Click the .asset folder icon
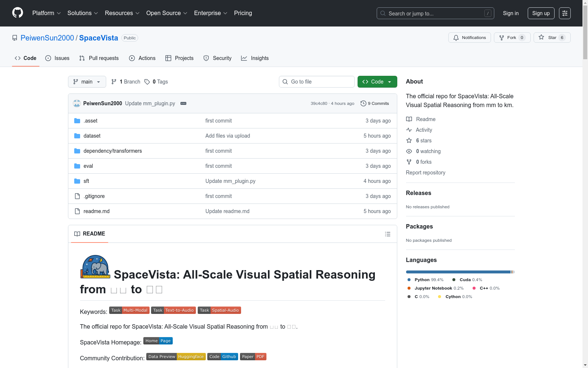Viewport: 588px width, 368px height. (77, 121)
